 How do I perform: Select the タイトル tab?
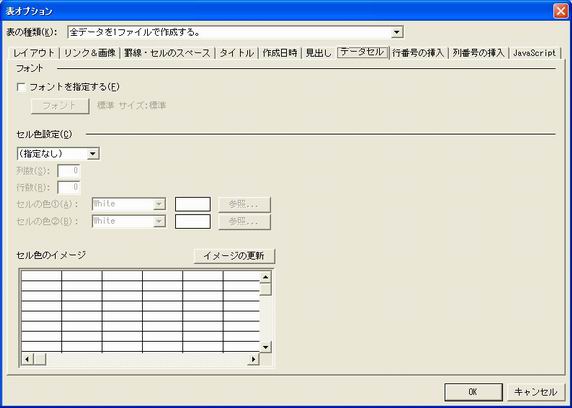point(236,53)
